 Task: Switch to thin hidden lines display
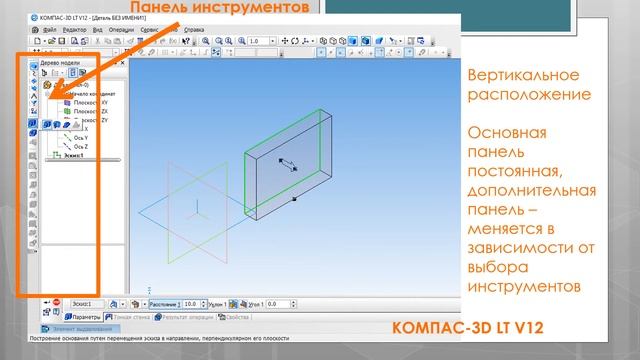click(343, 41)
